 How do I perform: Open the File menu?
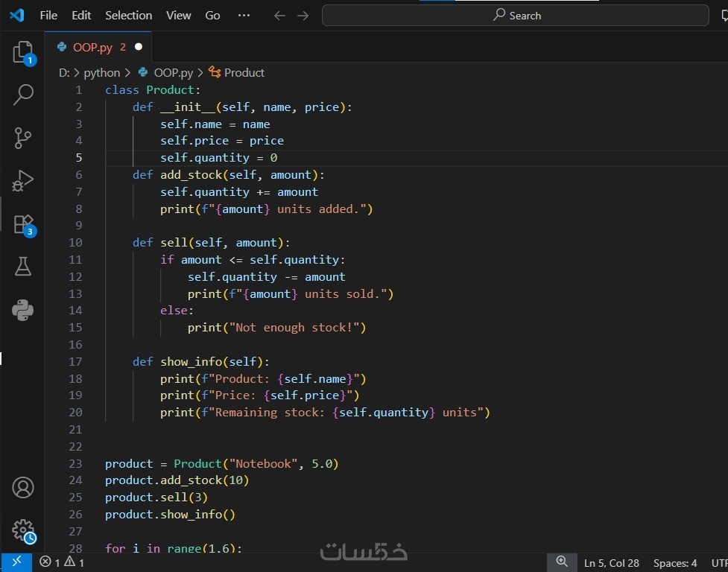coord(48,16)
